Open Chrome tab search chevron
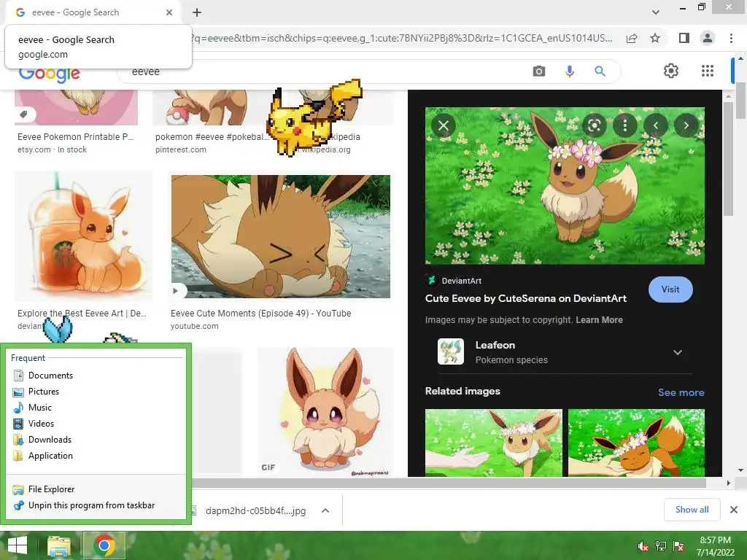747x560 pixels. pos(656,12)
